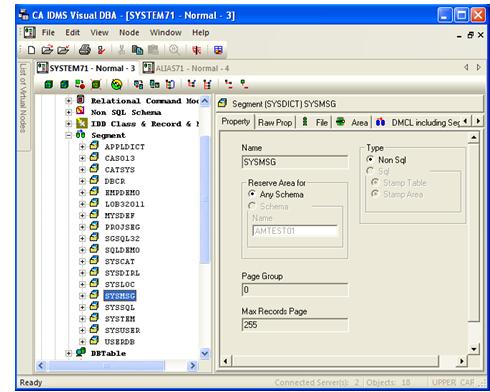Expand the PROJSEG segment node
The image size is (490, 392).
coord(82,227)
